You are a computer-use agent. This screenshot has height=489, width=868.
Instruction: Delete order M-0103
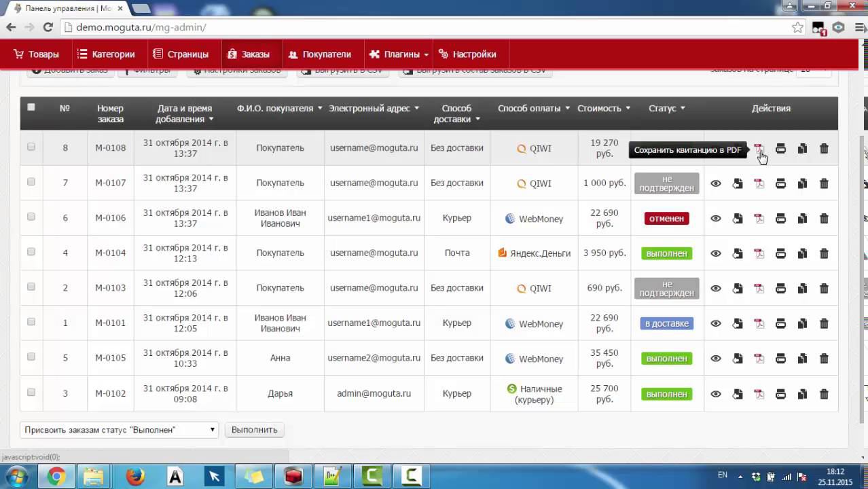824,289
